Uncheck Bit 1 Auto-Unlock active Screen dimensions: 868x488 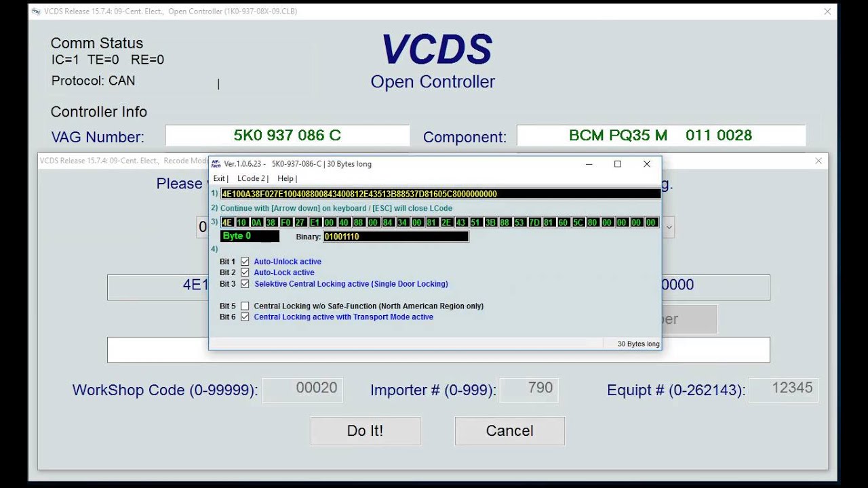click(x=245, y=262)
